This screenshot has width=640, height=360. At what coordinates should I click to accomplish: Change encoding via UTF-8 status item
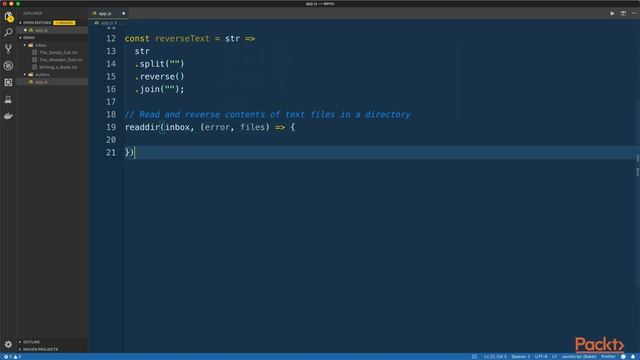(x=541, y=357)
